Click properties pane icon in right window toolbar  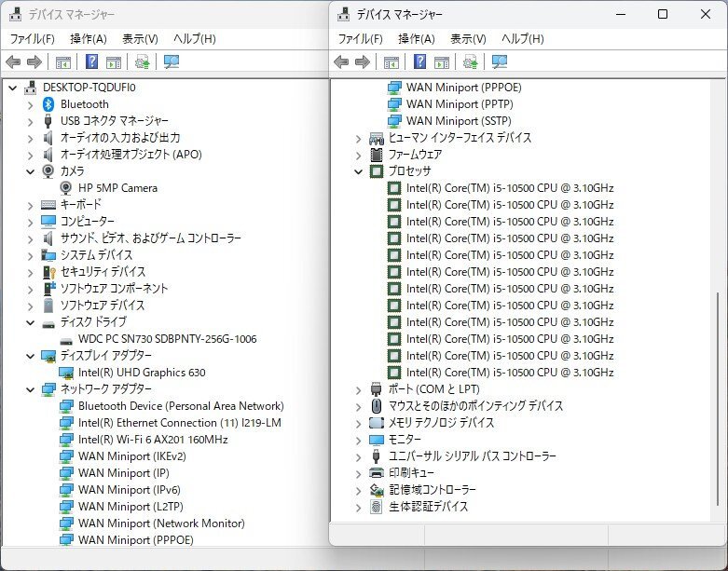point(442,61)
